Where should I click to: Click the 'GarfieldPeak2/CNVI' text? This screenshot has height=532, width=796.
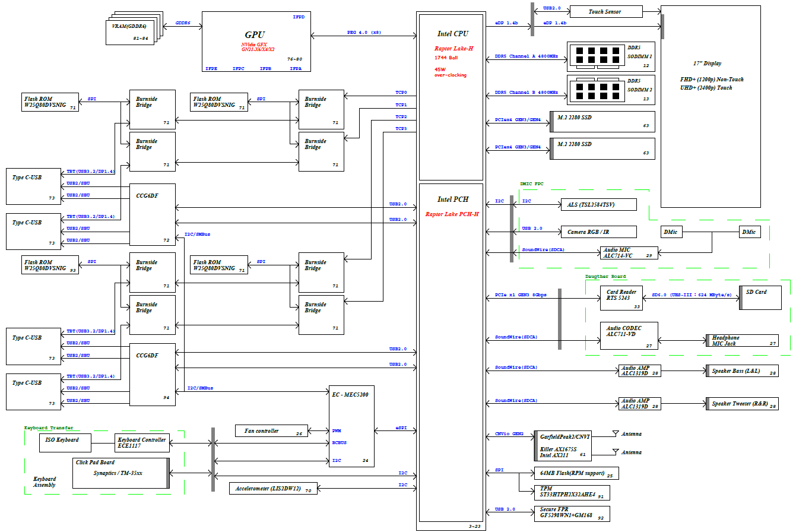click(565, 436)
